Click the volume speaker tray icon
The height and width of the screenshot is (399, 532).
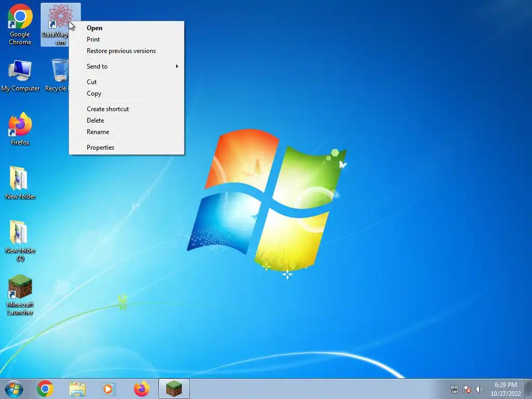[x=480, y=389]
